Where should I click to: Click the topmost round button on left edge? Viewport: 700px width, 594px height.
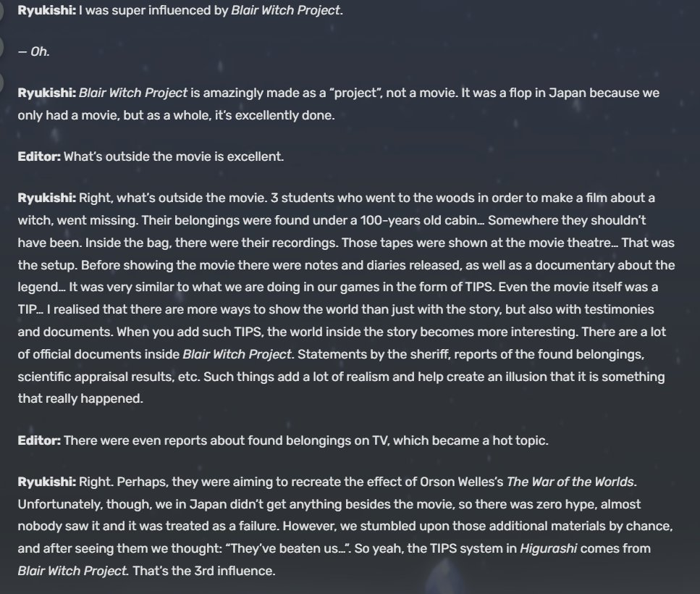coord(1,11)
